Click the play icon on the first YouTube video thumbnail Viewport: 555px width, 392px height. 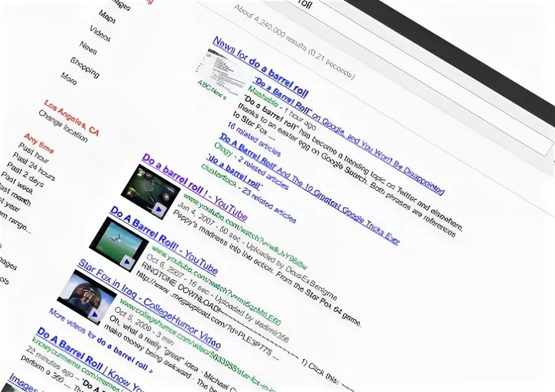point(158,209)
